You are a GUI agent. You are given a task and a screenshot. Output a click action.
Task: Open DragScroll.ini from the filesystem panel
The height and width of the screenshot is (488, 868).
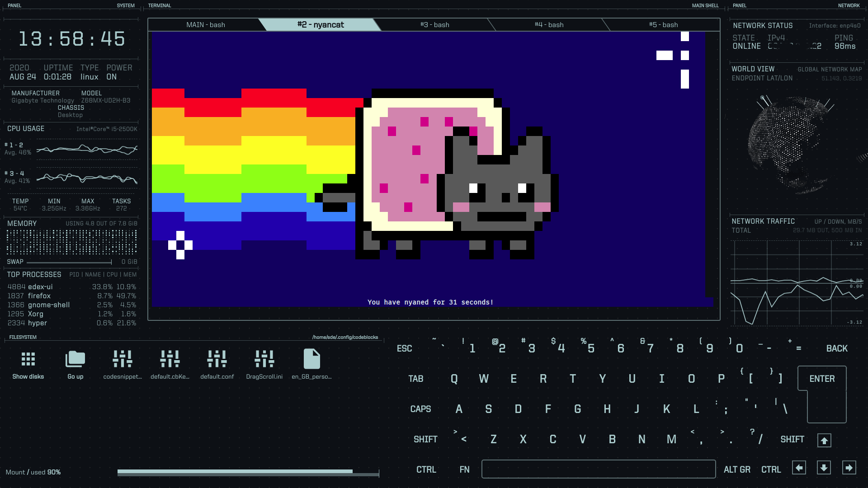coord(264,361)
